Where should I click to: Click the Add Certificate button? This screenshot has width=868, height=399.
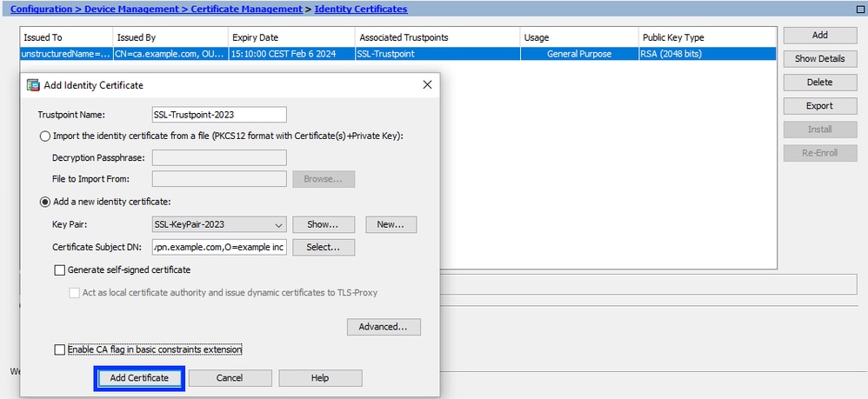click(139, 378)
